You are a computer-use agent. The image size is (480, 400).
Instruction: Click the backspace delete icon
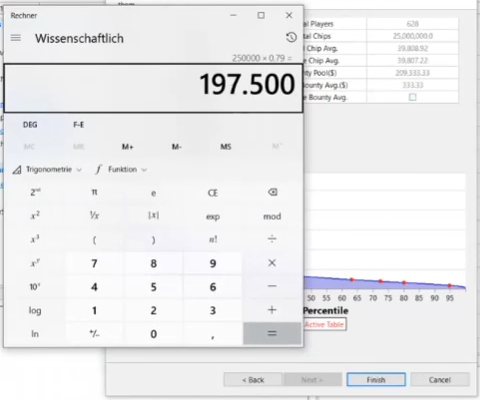click(272, 192)
